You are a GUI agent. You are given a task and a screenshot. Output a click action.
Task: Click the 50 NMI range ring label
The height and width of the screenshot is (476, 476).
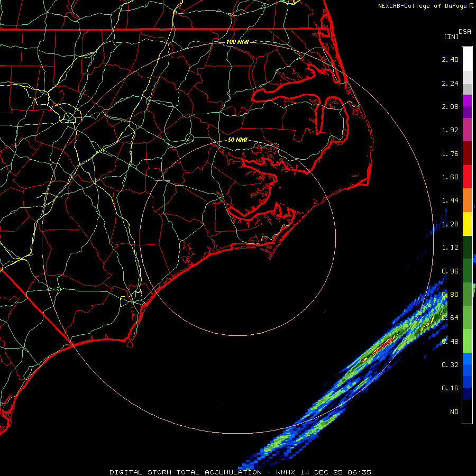click(237, 140)
